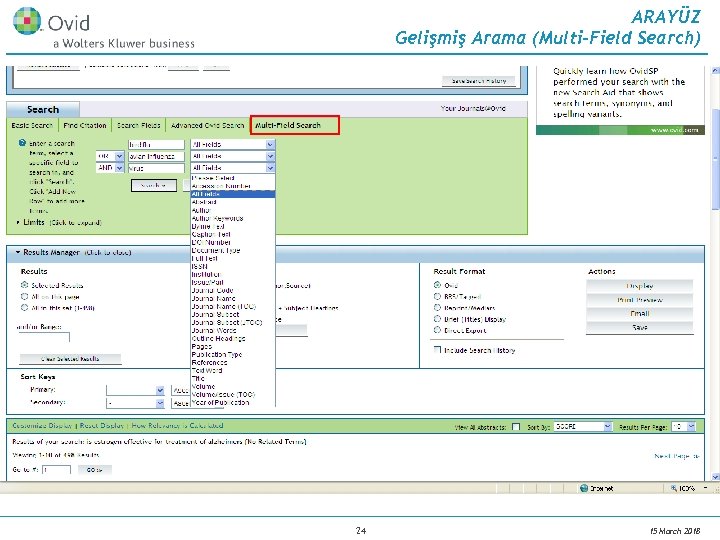Screen dimensions: 720x540
Task: Click the Ovid logo icon
Action: pos(28,21)
